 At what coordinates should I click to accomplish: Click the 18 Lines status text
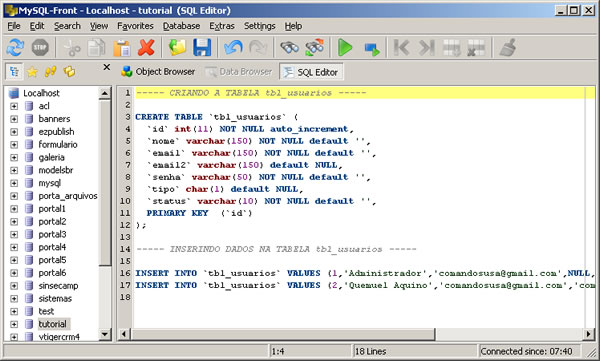click(x=370, y=351)
